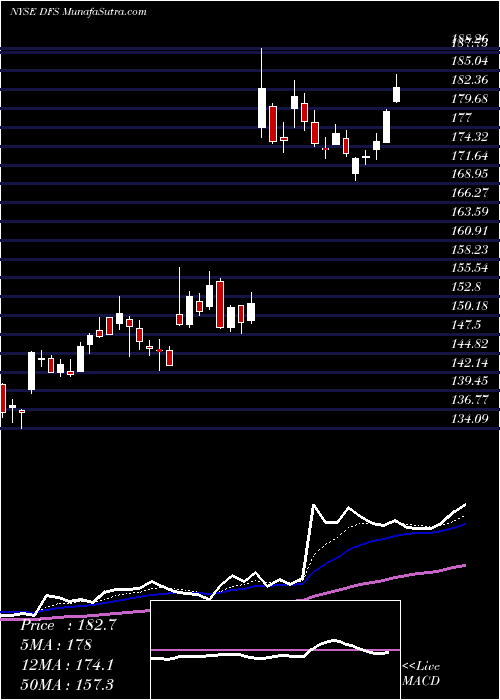Open the MACD inset chart panel
Image resolution: width=500 pixels, height=700 pixels.
click(x=275, y=650)
